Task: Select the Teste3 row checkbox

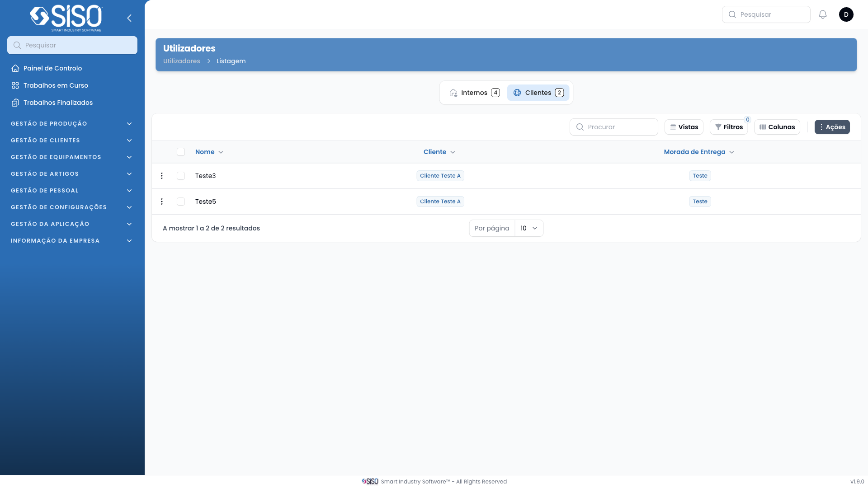Action: (x=181, y=176)
